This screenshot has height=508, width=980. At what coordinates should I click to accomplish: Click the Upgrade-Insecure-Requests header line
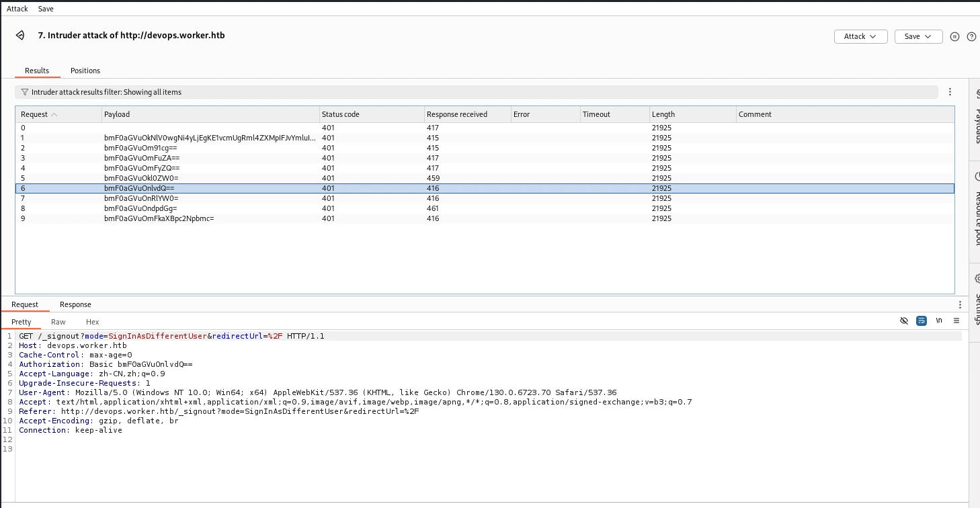coord(85,383)
